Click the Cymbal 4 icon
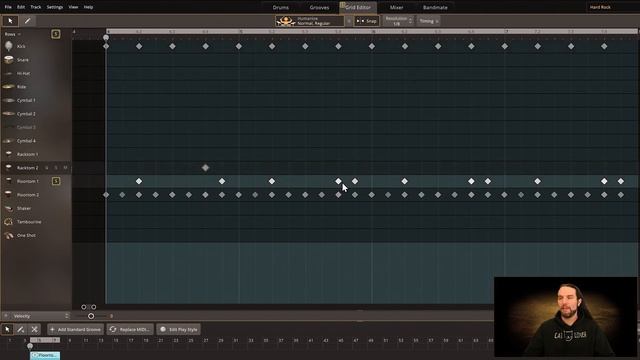 tap(9, 140)
